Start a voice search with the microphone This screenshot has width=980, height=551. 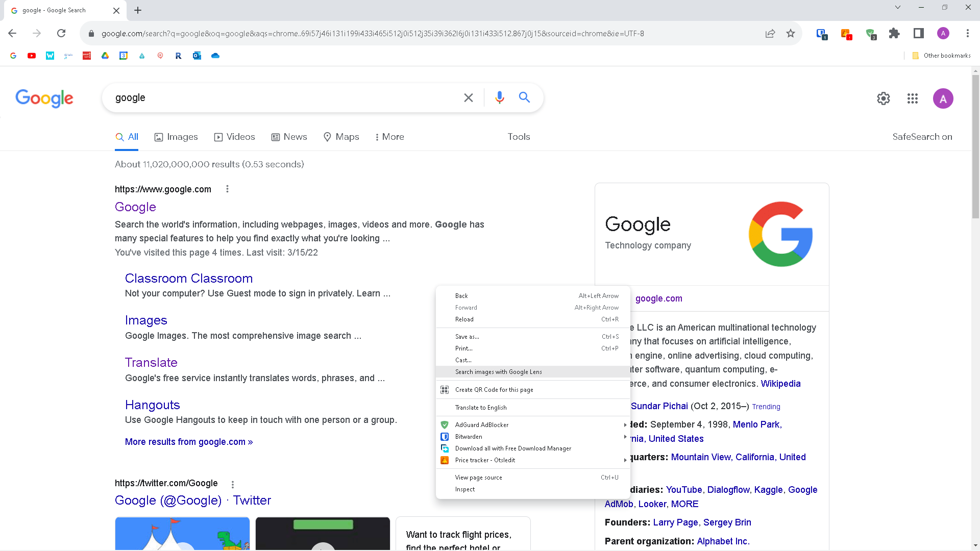pyautogui.click(x=499, y=97)
